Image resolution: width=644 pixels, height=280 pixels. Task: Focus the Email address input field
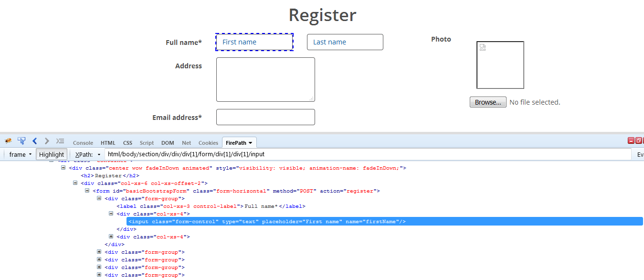[x=265, y=117]
